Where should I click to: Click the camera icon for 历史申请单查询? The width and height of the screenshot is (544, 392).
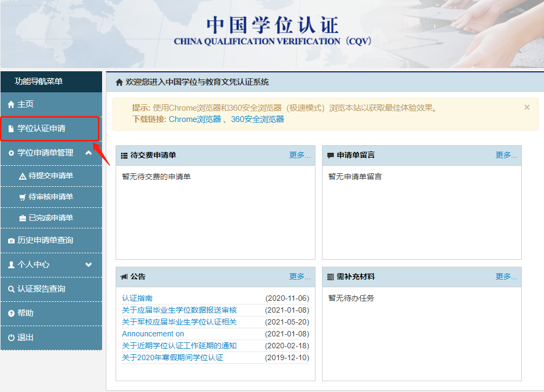tap(11, 240)
